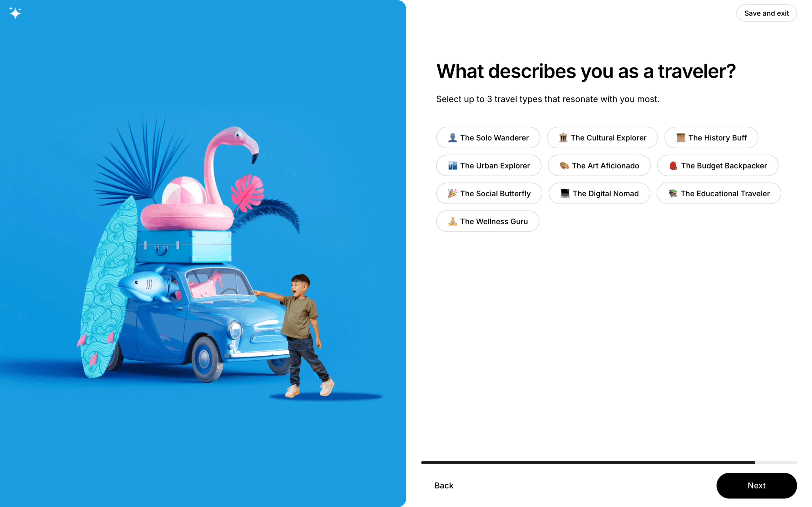This screenshot has height=507, width=812.
Task: Choose The Solo Wanderer traveler type
Action: click(488, 138)
